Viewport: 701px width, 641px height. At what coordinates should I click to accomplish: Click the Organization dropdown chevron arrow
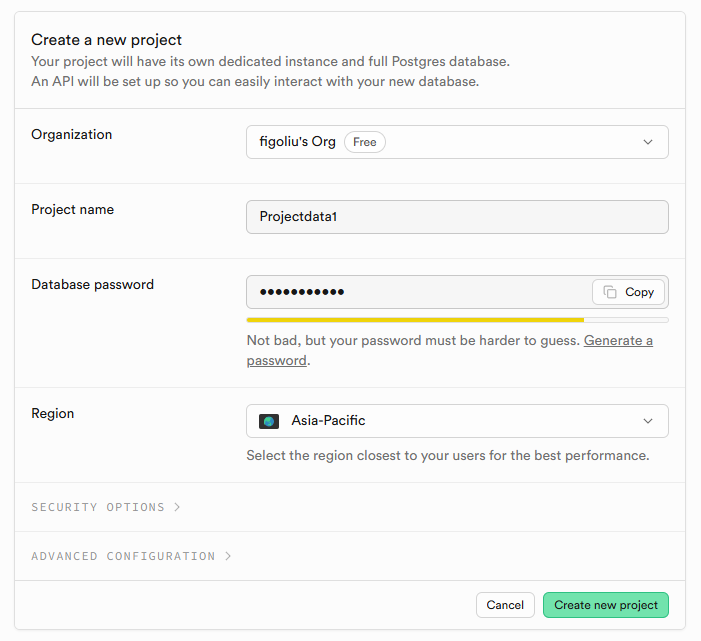(648, 142)
